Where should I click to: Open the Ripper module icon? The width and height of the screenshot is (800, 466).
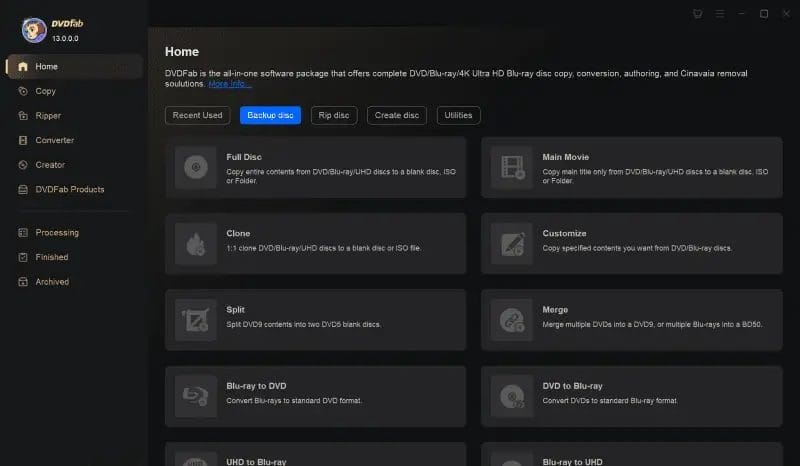click(x=22, y=115)
